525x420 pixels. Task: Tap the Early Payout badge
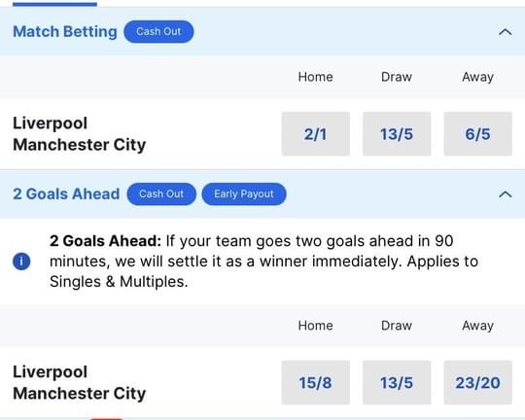click(244, 193)
